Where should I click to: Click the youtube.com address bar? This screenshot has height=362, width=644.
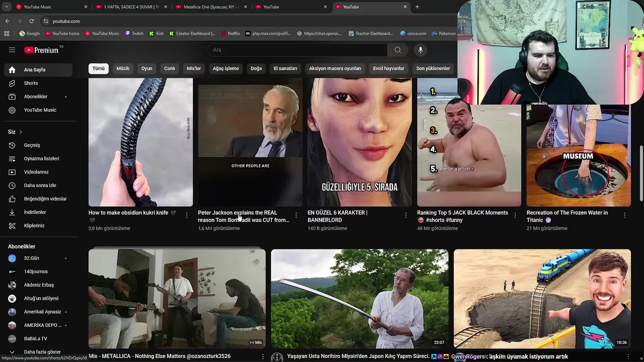tap(247, 21)
